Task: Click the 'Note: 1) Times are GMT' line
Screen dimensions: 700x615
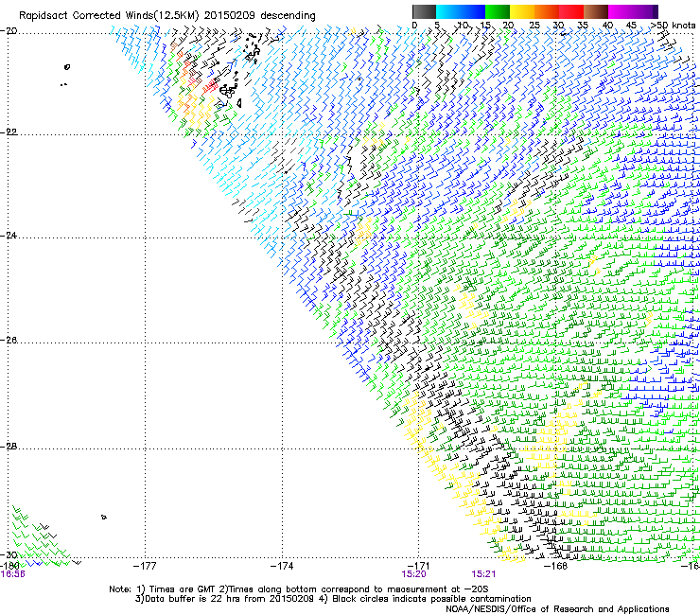Action: click(x=299, y=589)
